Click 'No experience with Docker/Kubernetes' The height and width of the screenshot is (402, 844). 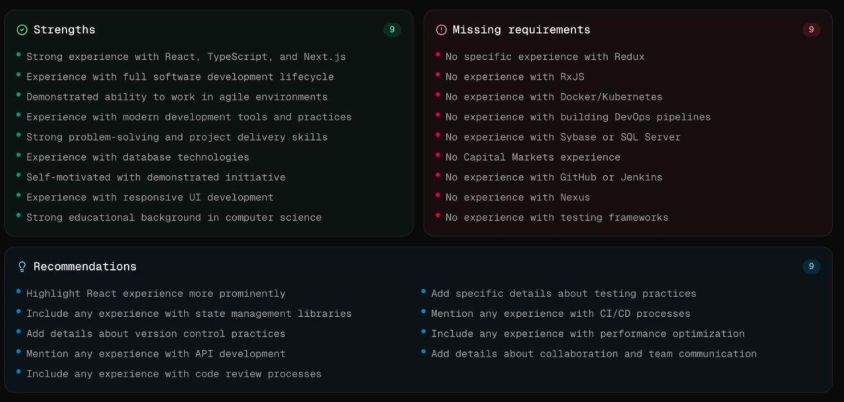point(554,97)
